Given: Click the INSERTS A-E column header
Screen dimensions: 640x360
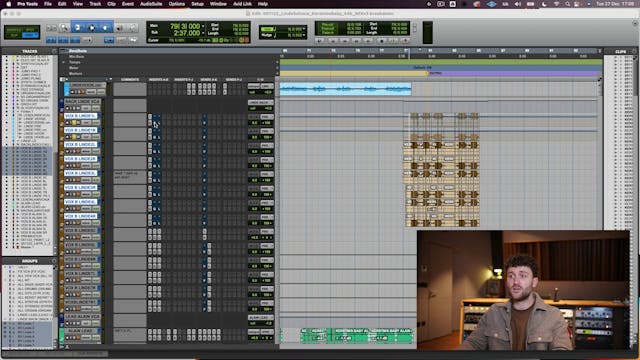Looking at the screenshot, I should pos(159,80).
